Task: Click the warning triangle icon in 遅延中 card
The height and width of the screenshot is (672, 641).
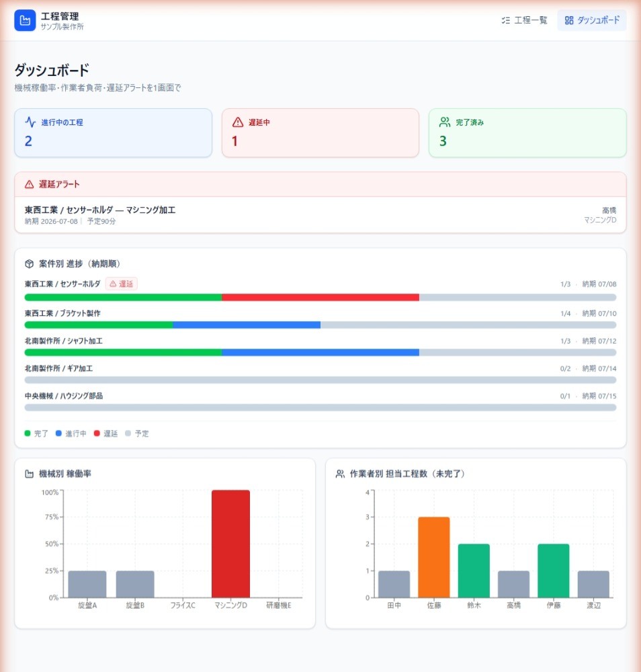Action: point(238,122)
